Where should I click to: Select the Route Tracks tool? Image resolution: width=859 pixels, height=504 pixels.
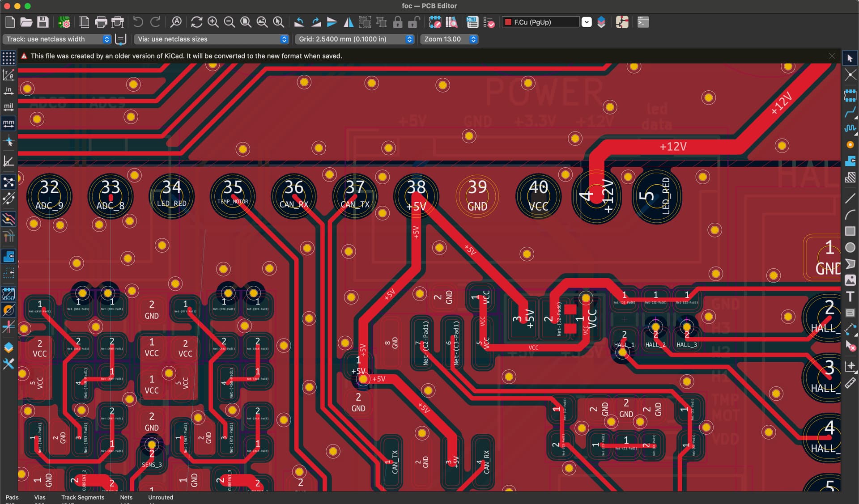coord(850,112)
